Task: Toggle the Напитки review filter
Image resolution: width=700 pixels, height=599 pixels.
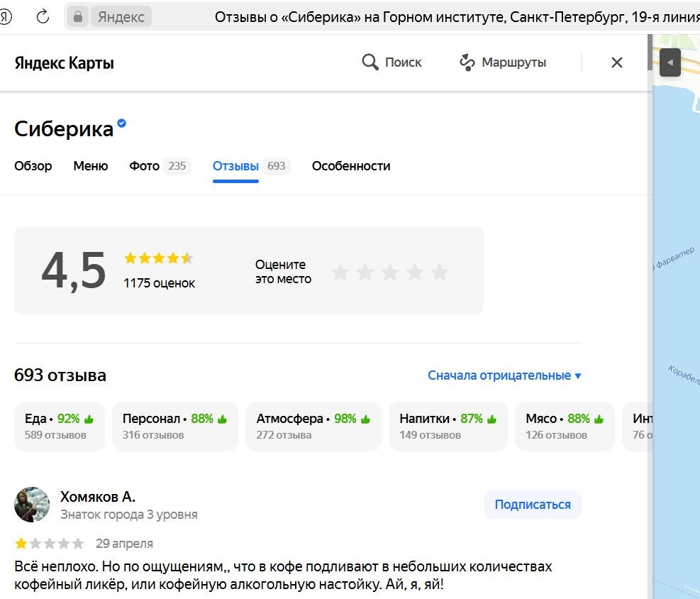Action: click(x=448, y=426)
